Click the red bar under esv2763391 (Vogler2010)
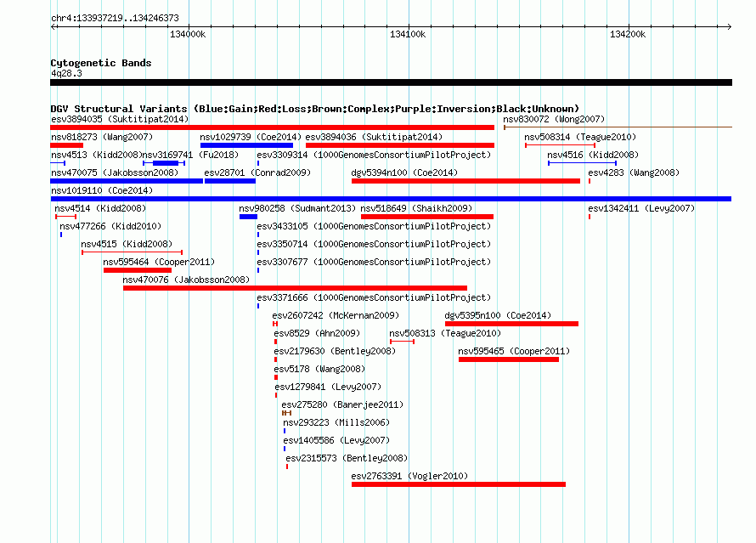Screen dimensions: 756x543 pyautogui.click(x=459, y=484)
